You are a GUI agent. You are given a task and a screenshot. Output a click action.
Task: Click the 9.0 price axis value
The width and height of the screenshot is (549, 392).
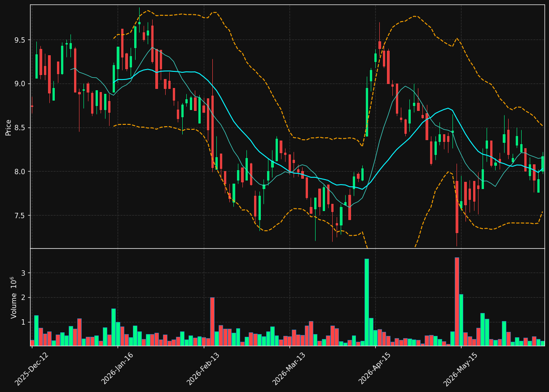pyautogui.click(x=20, y=84)
